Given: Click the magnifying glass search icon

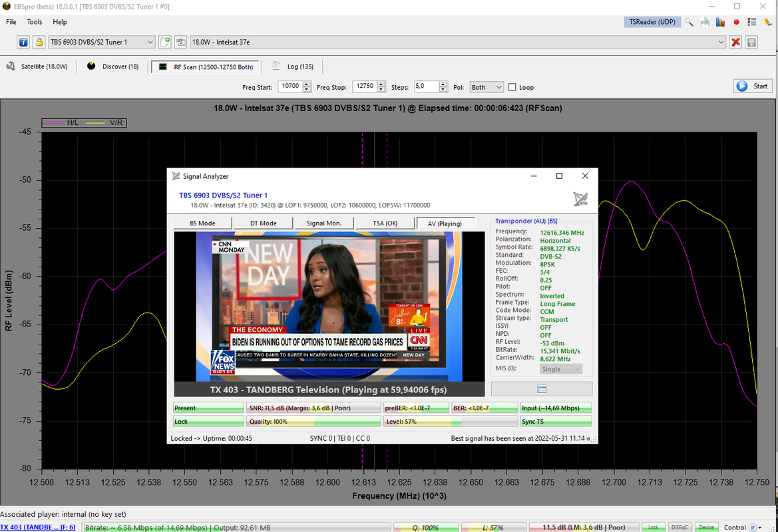Looking at the screenshot, I should click(689, 22).
